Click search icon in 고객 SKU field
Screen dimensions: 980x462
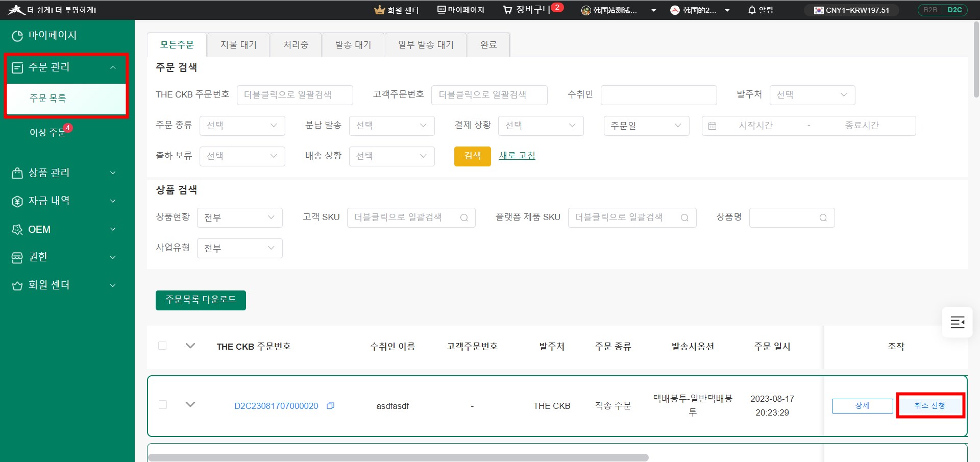[x=464, y=217]
